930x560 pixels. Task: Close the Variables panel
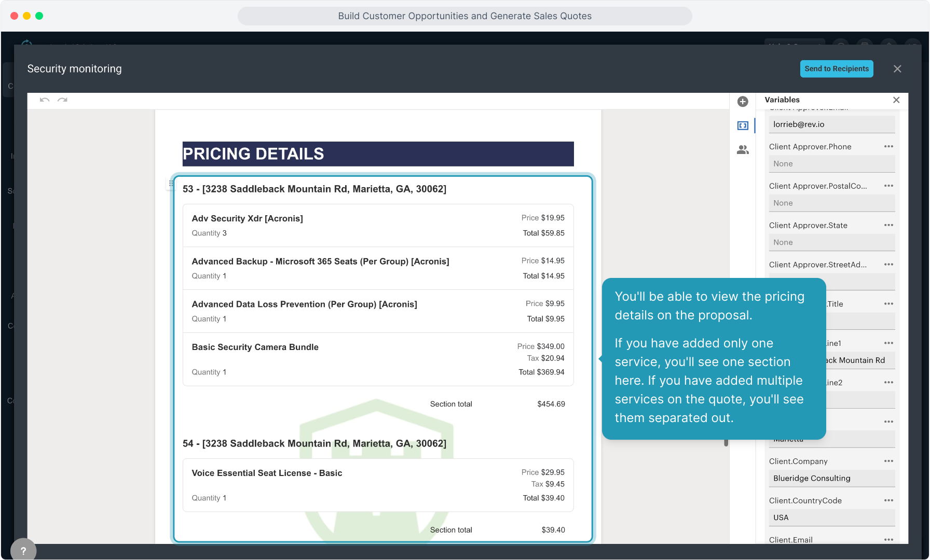pos(896,100)
